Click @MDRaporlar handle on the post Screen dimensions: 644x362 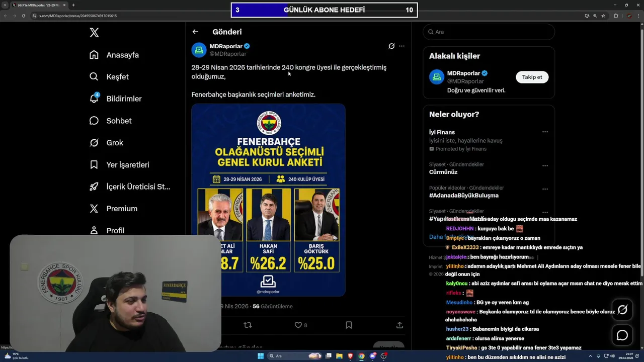click(228, 54)
